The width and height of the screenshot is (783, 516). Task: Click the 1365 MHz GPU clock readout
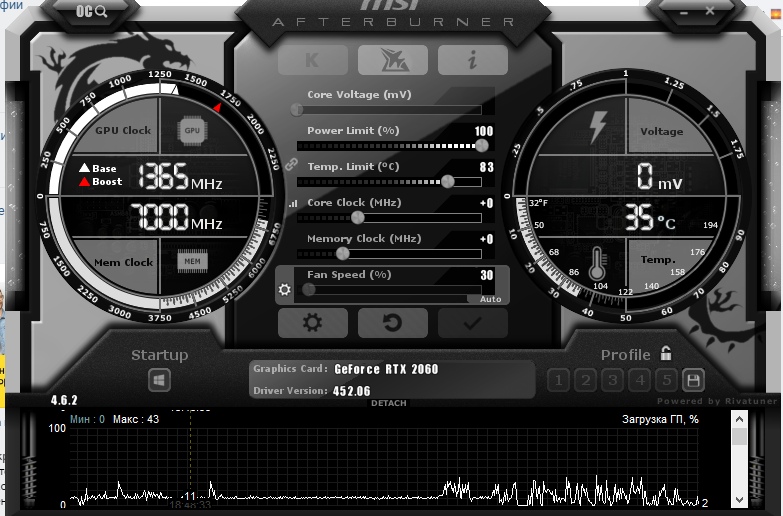click(x=180, y=176)
